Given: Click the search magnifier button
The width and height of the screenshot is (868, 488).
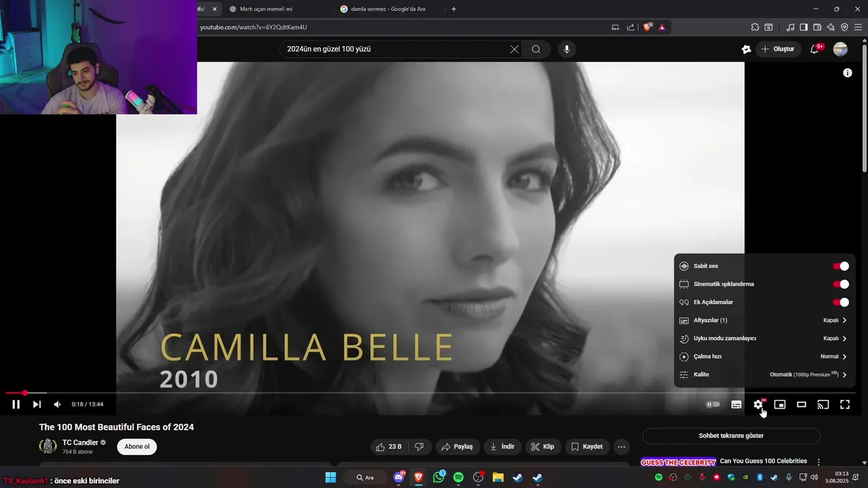Looking at the screenshot, I should (x=536, y=49).
